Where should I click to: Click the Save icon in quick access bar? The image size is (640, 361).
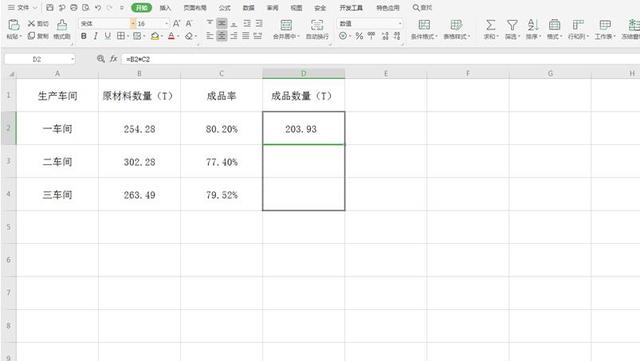[x=50, y=8]
